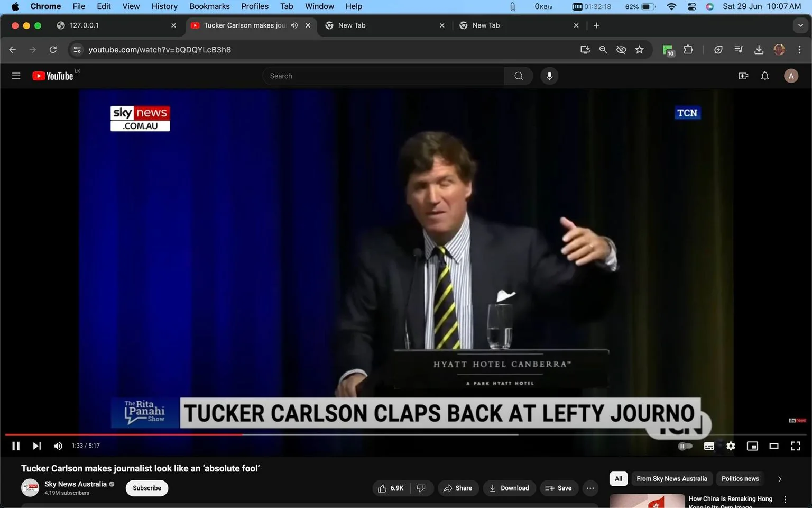Click the search magnifier button
The width and height of the screenshot is (812, 508).
click(x=519, y=76)
